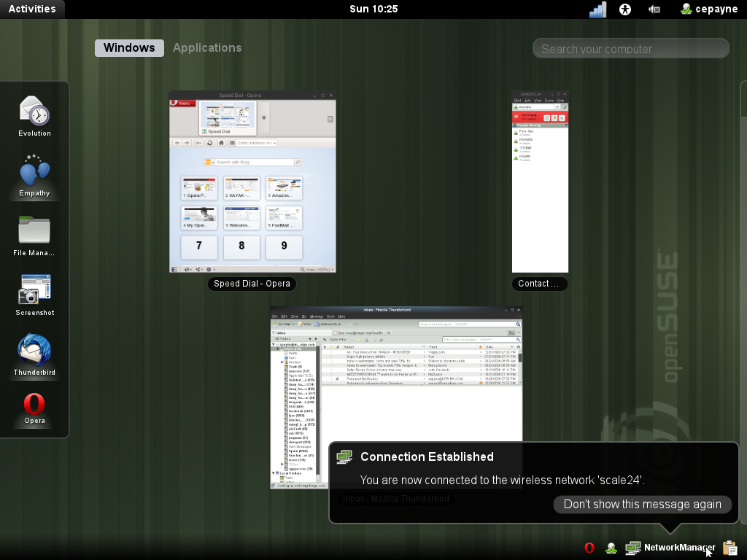Screen dimensions: 747x560
Task: Open the network signal indicator
Action: click(x=597, y=9)
